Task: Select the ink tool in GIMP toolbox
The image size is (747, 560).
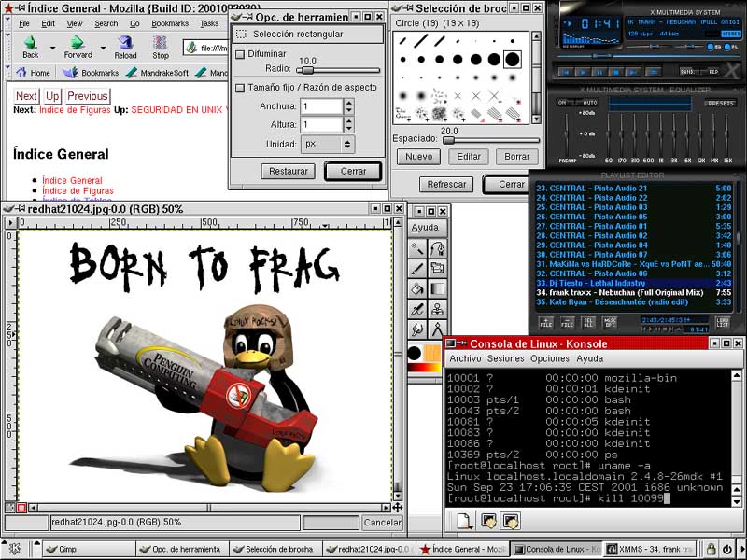Action: click(417, 309)
